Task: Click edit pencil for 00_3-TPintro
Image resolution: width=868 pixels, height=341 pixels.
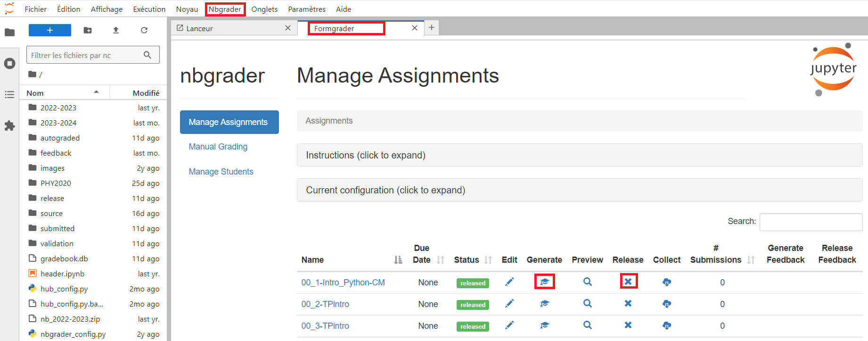Action: 509,325
